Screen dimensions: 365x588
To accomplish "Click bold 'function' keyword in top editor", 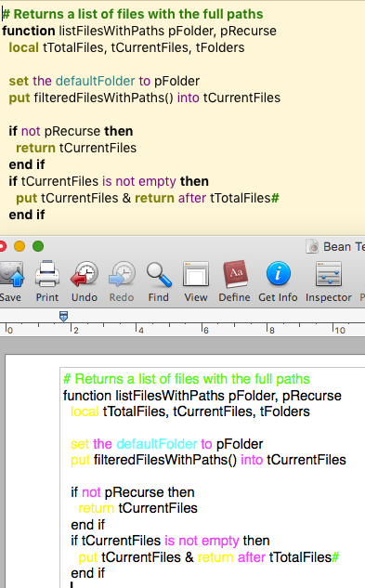I will pos(29,31).
